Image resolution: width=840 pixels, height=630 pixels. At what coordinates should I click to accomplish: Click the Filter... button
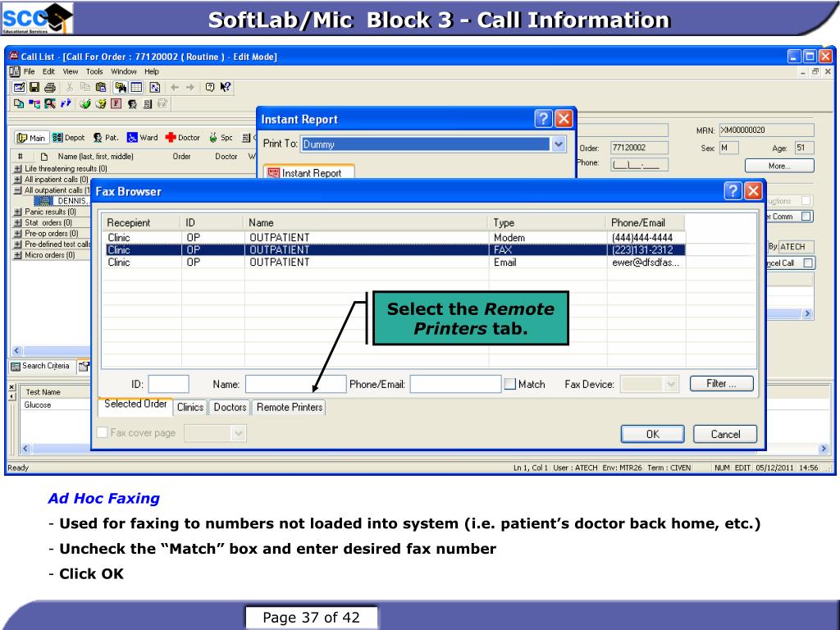(722, 384)
